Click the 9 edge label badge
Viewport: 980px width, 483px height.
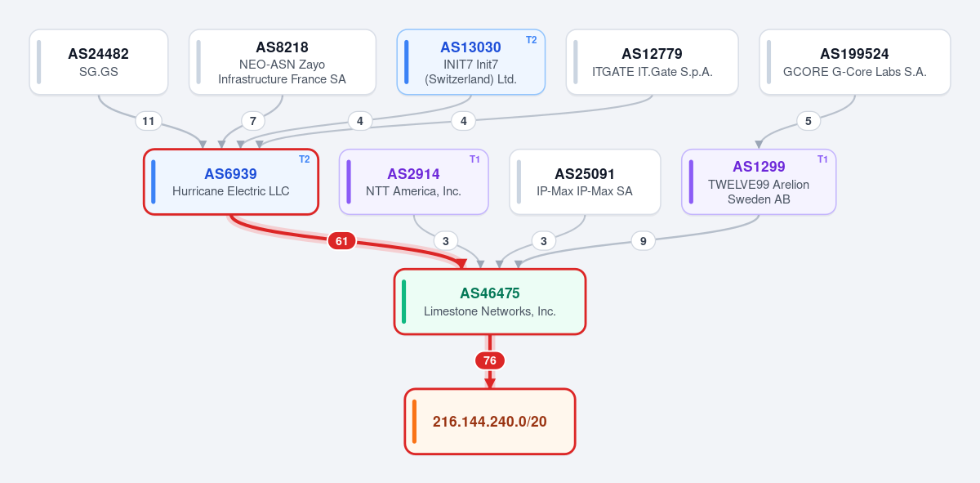644,241
